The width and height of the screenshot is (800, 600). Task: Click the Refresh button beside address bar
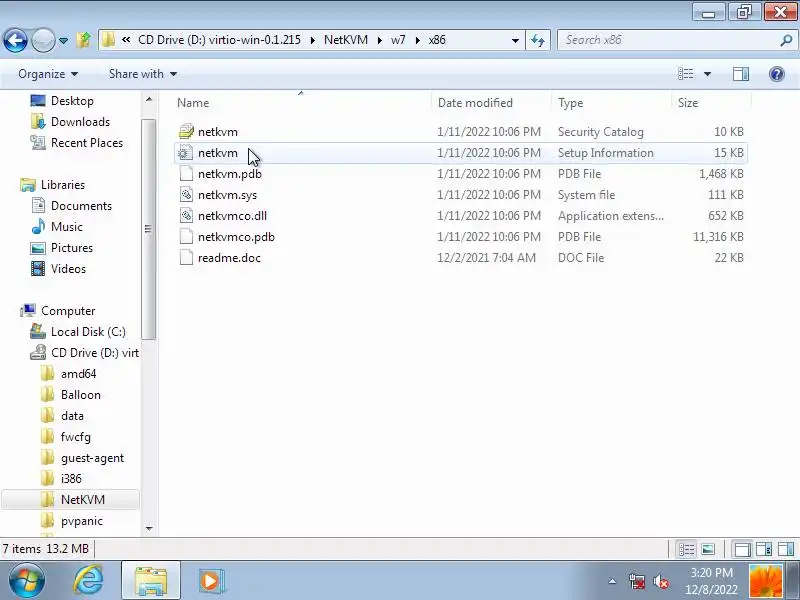click(538, 40)
